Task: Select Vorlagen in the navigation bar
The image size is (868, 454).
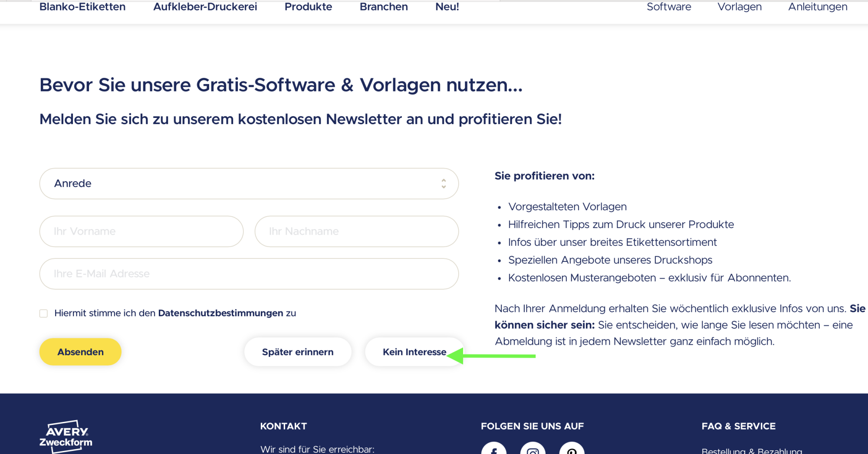Action: coord(740,7)
